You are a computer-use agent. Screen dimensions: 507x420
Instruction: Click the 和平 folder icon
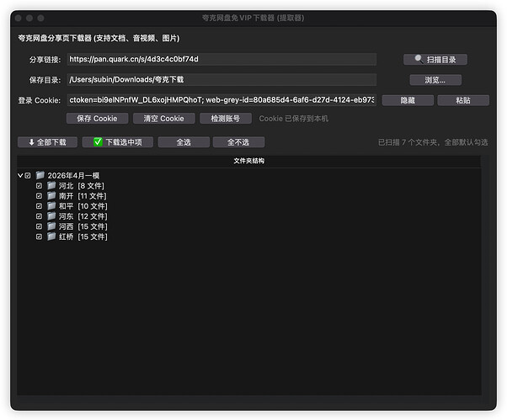click(x=51, y=206)
